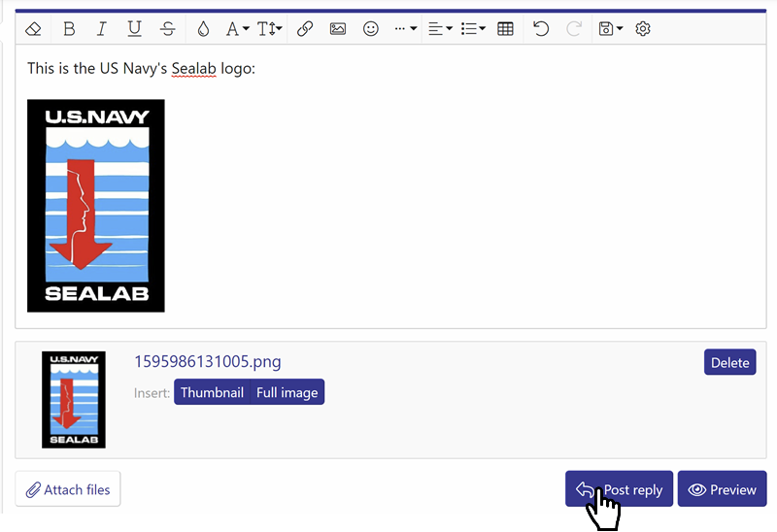The width and height of the screenshot is (777, 532).
Task: Click the attachment thumbnail preview
Action: (74, 400)
